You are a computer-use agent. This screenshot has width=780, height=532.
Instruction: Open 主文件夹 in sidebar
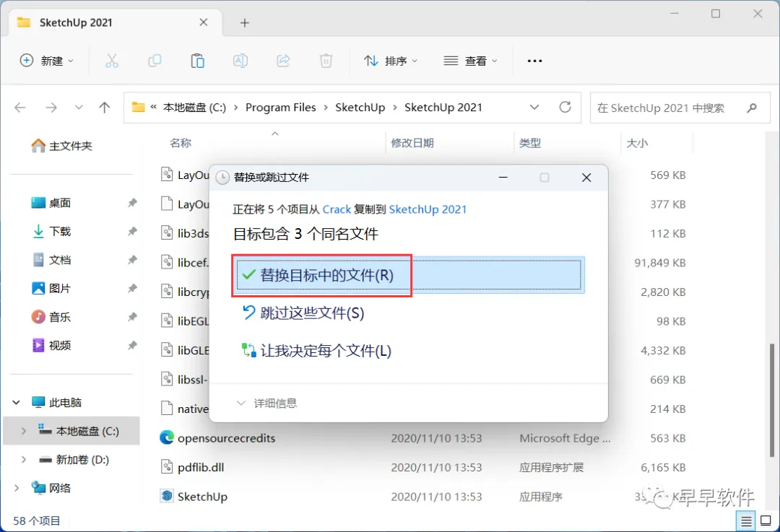coord(61,146)
